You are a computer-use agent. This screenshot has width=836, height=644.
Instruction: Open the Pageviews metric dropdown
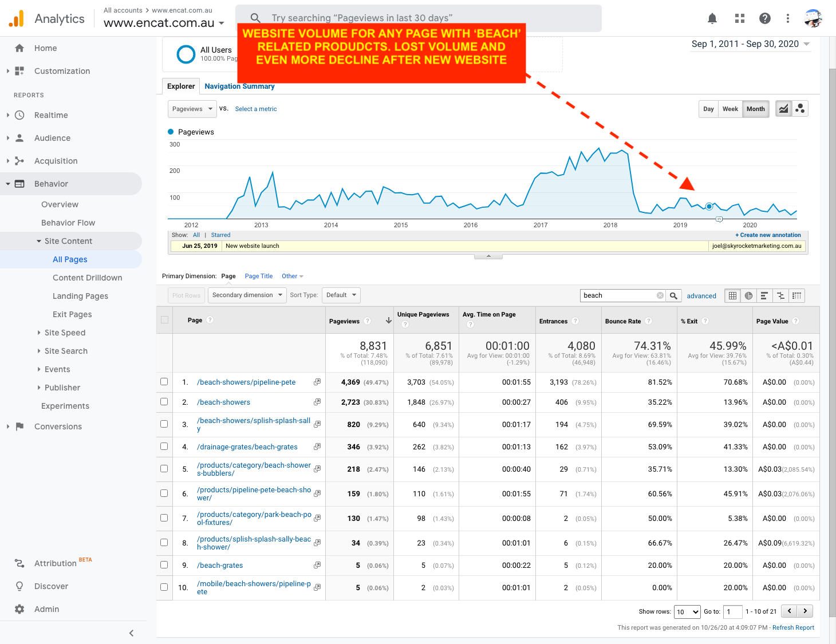pos(192,109)
